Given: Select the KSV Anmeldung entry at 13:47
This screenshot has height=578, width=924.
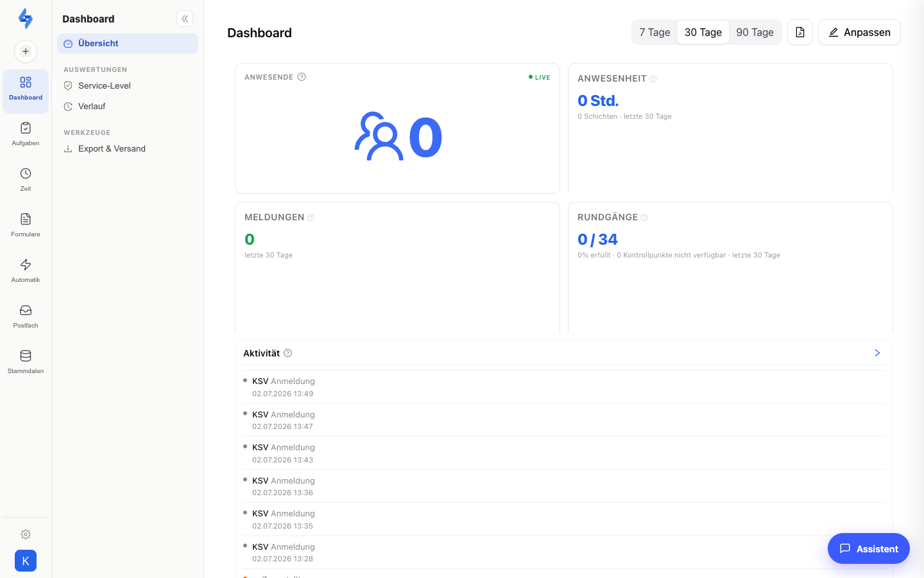Looking at the screenshot, I should pyautogui.click(x=564, y=420).
